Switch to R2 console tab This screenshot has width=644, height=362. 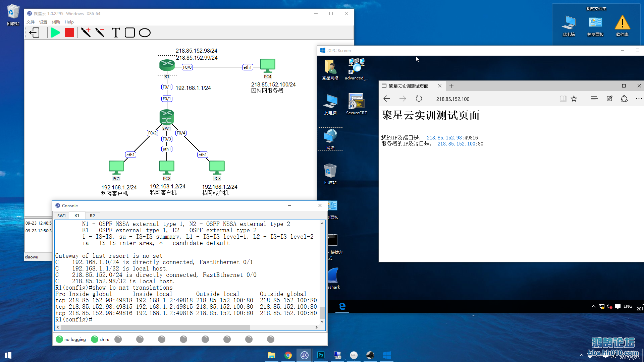click(x=92, y=216)
